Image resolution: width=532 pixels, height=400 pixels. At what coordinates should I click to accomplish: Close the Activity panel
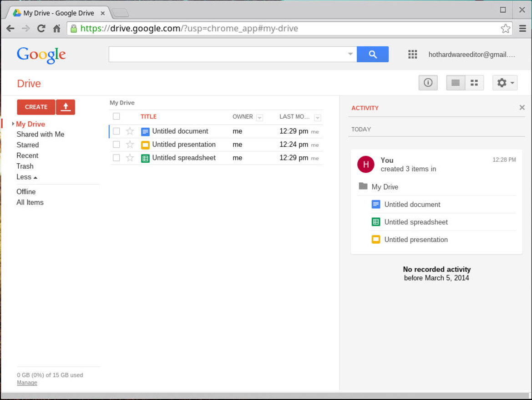pyautogui.click(x=522, y=107)
